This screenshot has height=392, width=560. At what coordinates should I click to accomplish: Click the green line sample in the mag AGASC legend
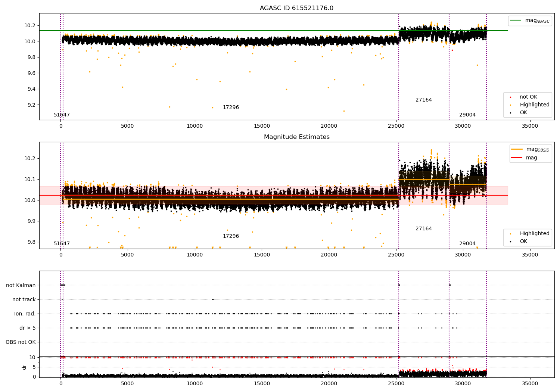[x=516, y=21]
